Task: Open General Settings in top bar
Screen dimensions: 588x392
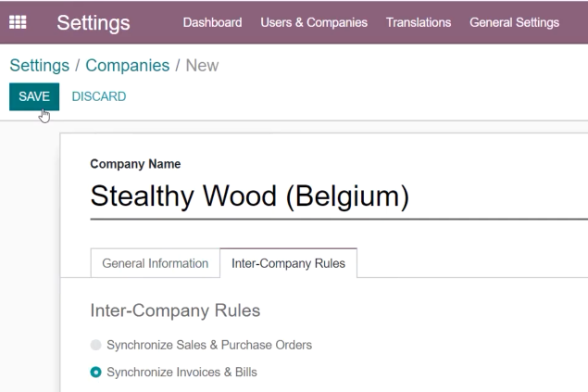Action: (514, 22)
